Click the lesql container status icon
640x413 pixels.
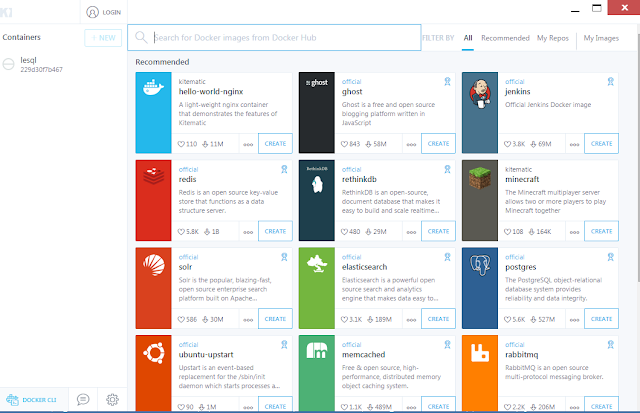point(9,64)
